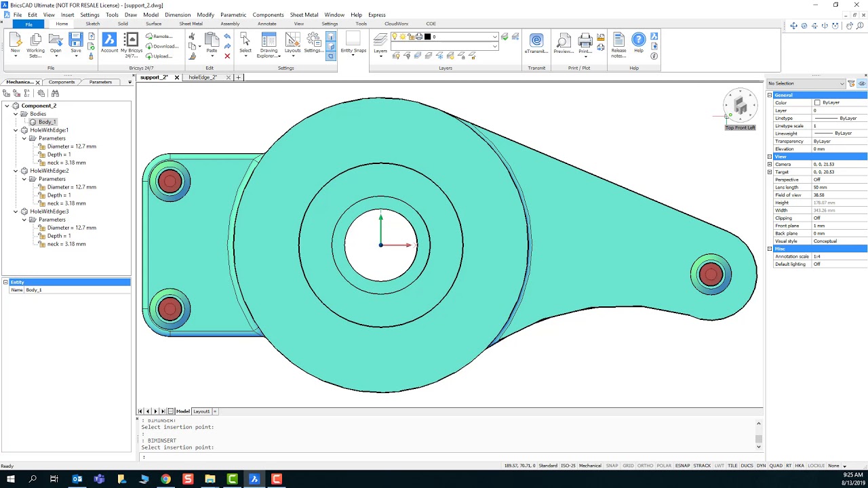This screenshot has height=488, width=868.
Task: Collapse HoleWithEdge:2 node
Action: point(16,171)
